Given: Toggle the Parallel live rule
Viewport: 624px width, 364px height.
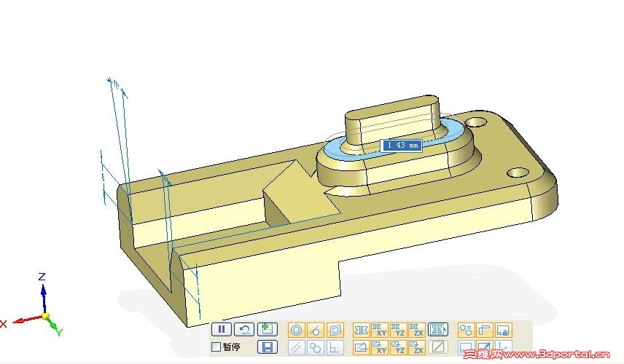Looking at the screenshot, I should [x=297, y=348].
